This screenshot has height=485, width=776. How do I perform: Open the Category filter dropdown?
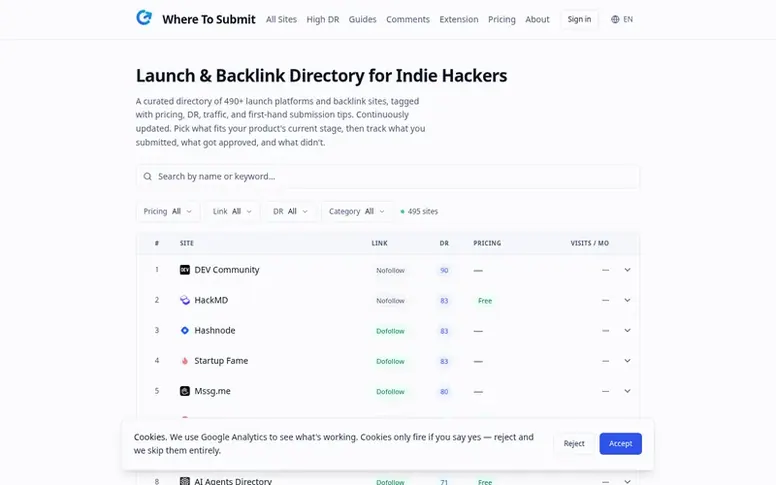tap(357, 211)
